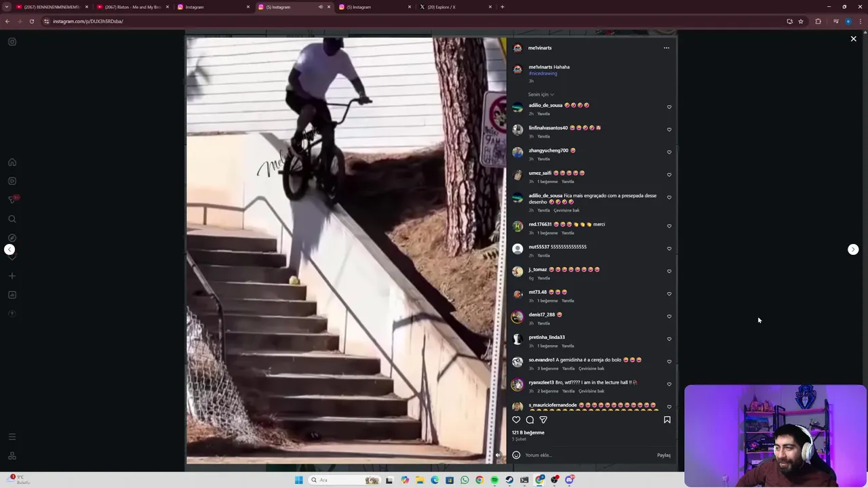
Task: Open the browser tab search dropdown arrow
Action: 7,7
